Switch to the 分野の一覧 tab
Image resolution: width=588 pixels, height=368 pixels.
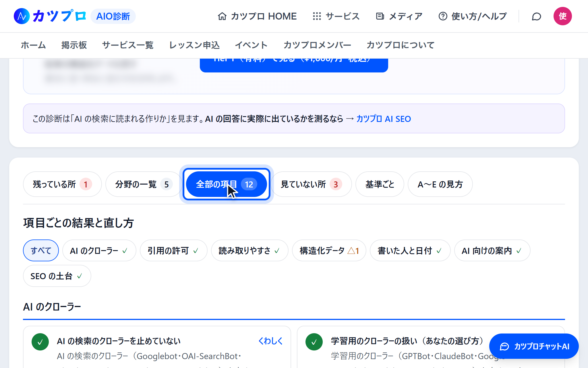coord(143,184)
